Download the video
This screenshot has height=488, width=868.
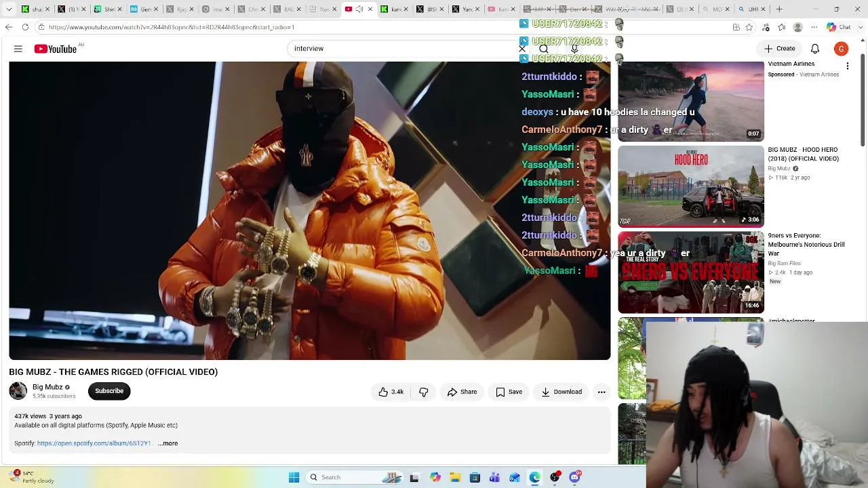click(x=561, y=392)
